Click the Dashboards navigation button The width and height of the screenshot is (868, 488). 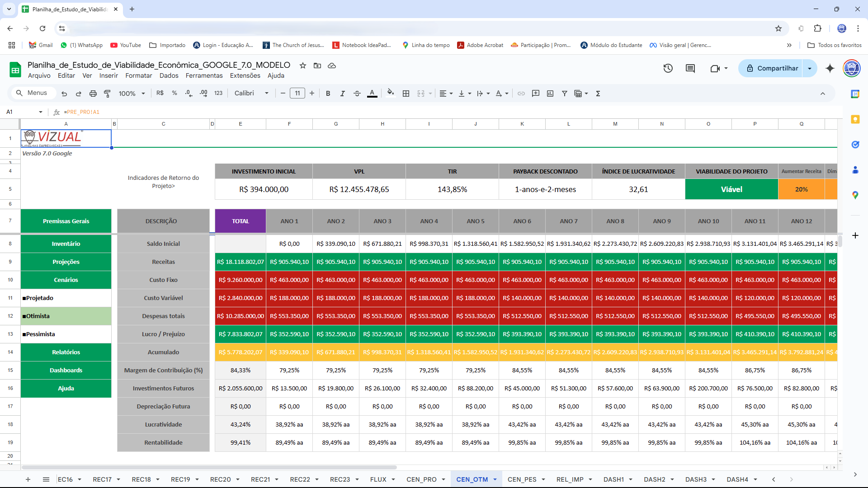[x=66, y=370]
